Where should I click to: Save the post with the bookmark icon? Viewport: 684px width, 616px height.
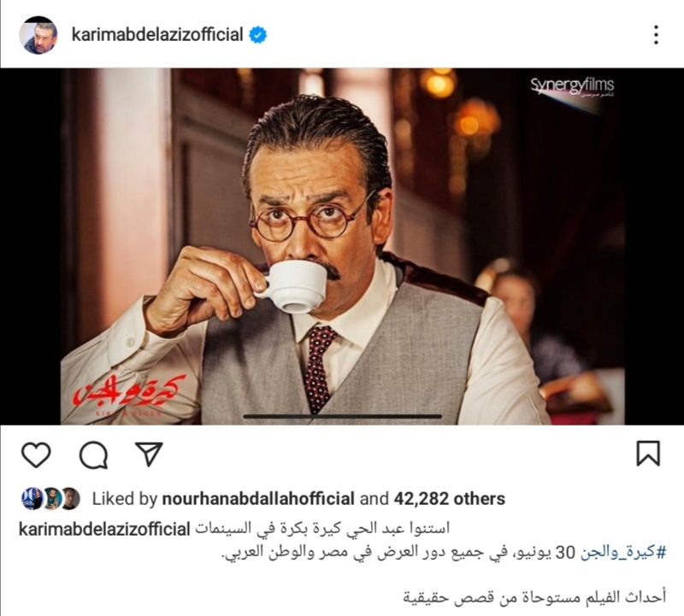click(648, 454)
